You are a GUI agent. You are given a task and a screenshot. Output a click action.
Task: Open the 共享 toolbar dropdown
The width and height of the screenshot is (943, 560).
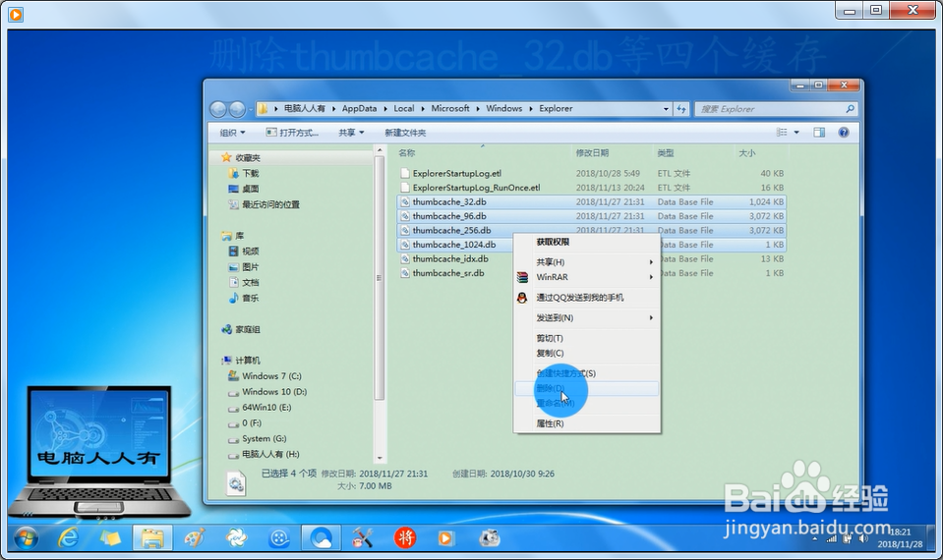pos(351,133)
